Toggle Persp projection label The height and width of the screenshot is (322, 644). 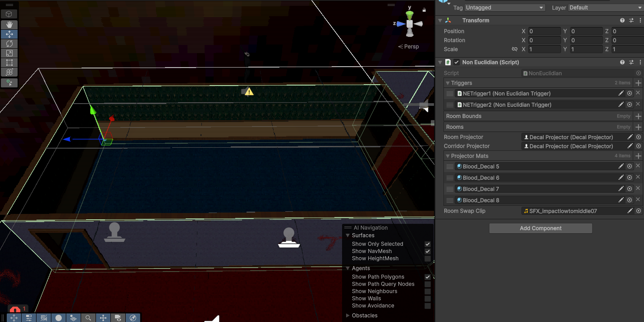tap(409, 46)
